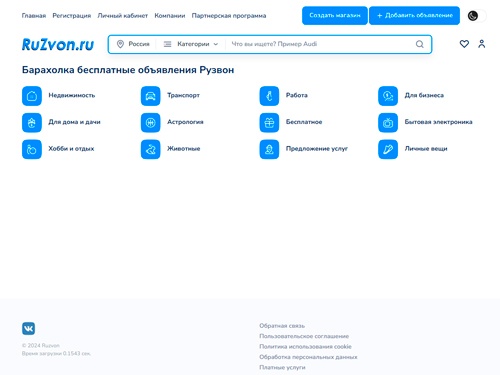Open the Бытовая электроника text link
This screenshot has height=375, width=500.
438,122
